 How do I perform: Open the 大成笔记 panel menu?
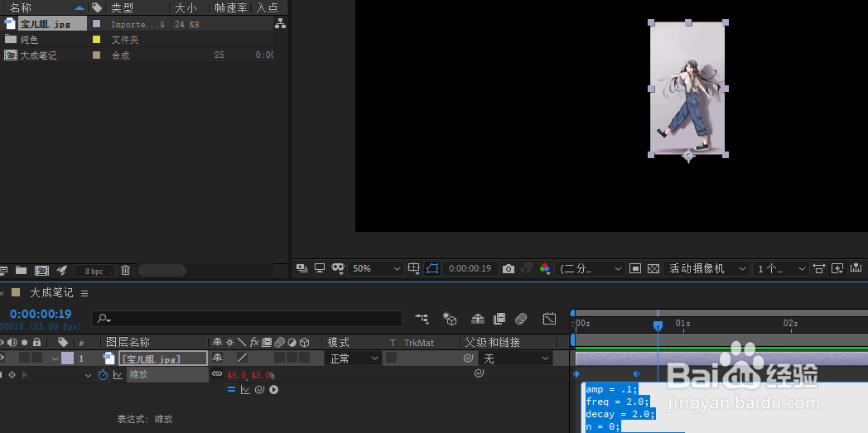click(x=84, y=293)
